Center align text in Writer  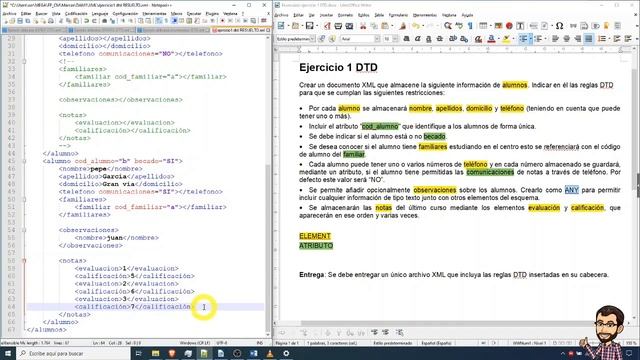(x=567, y=38)
